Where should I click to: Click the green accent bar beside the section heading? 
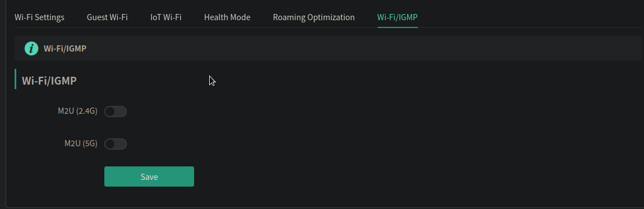(x=15, y=79)
